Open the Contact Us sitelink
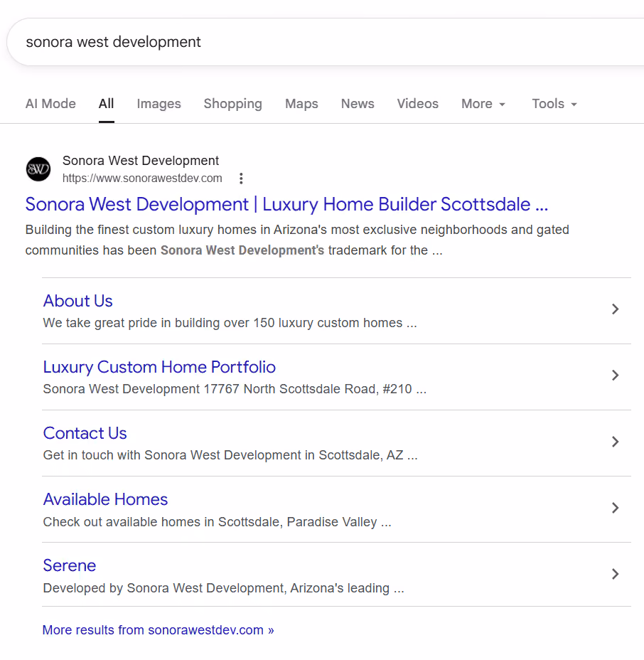Image resolution: width=644 pixels, height=660 pixels. (x=85, y=433)
